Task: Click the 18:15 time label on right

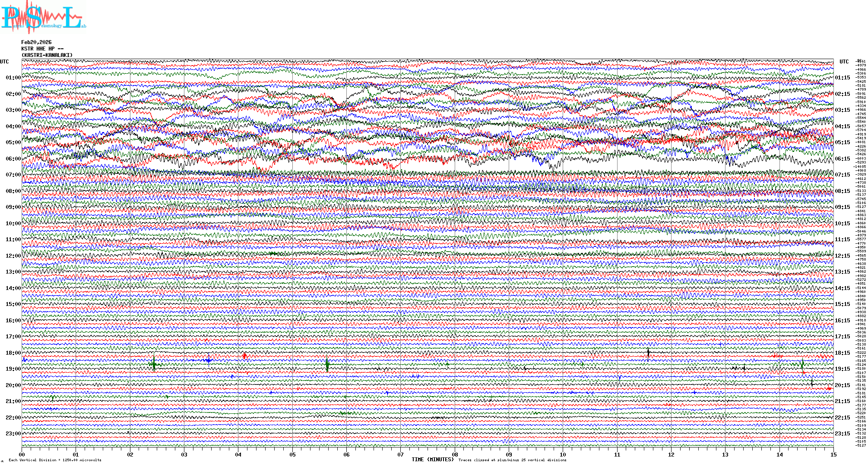Action: click(x=842, y=353)
